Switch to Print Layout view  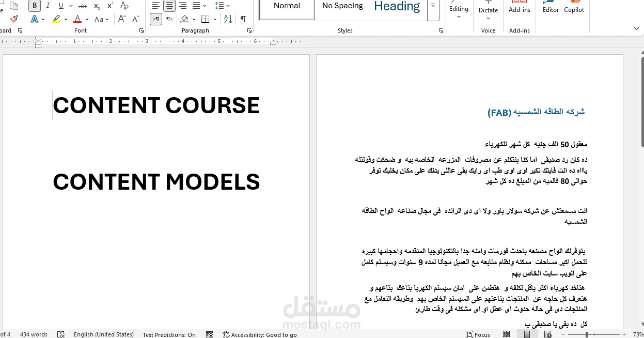point(527,334)
